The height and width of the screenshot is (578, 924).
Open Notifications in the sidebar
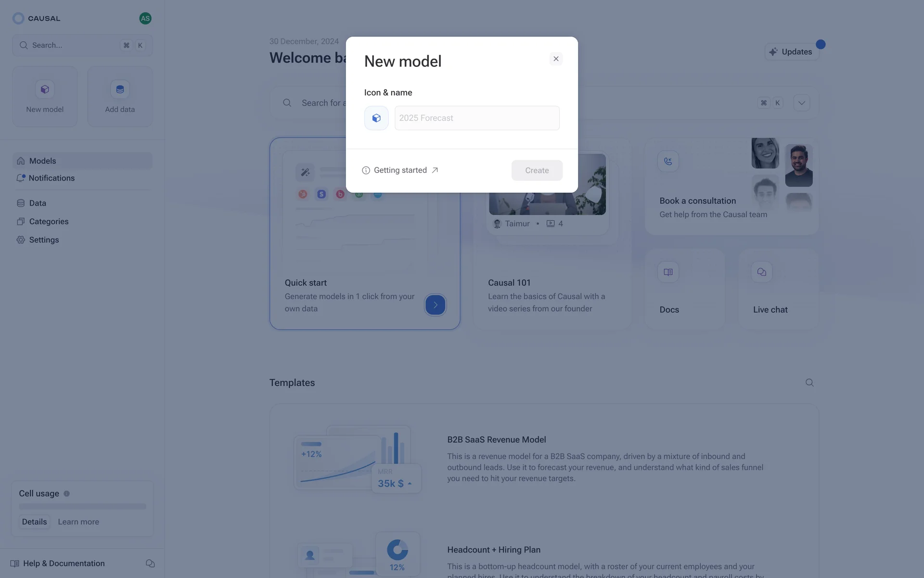point(51,178)
